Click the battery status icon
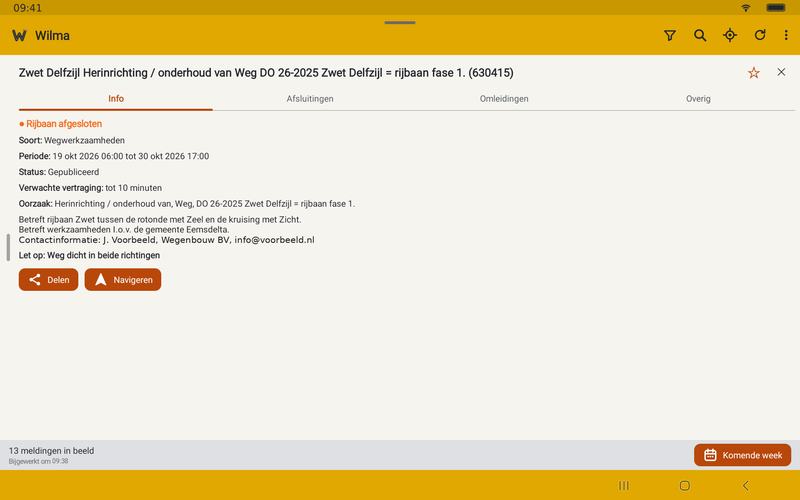 [x=776, y=8]
